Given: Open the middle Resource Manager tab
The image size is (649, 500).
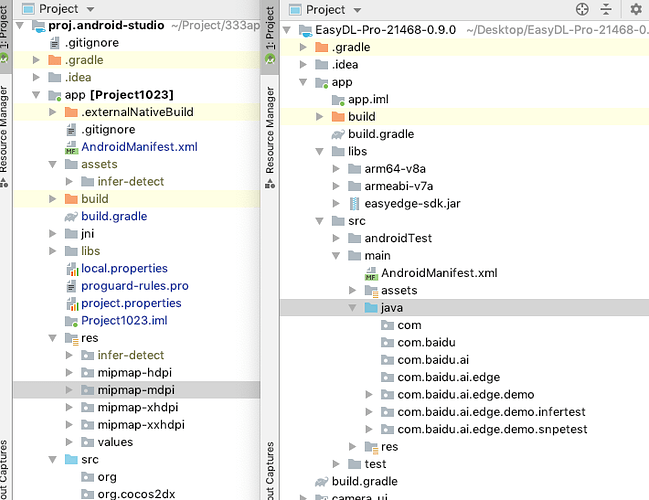Looking at the screenshot, I should [270, 137].
